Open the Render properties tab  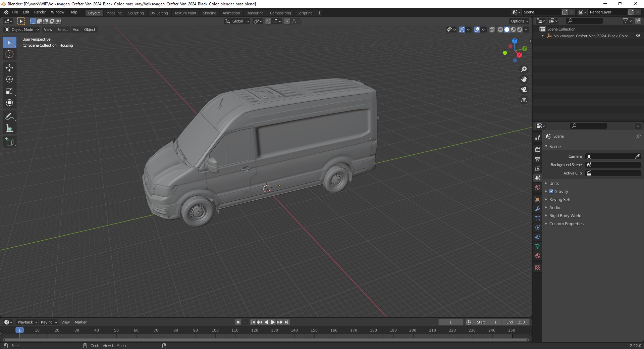[x=538, y=149]
